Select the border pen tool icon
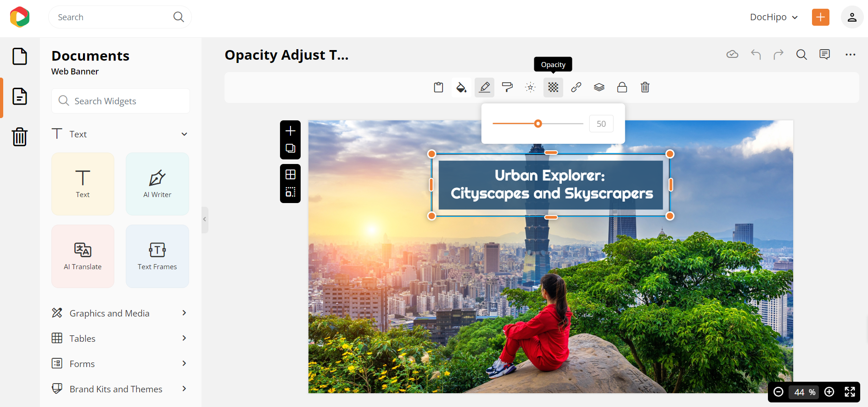 pyautogui.click(x=484, y=87)
